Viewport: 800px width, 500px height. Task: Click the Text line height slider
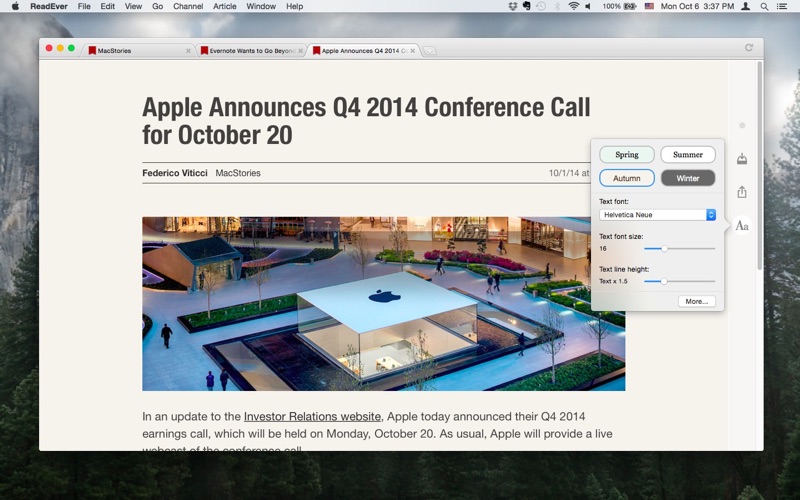click(680, 281)
